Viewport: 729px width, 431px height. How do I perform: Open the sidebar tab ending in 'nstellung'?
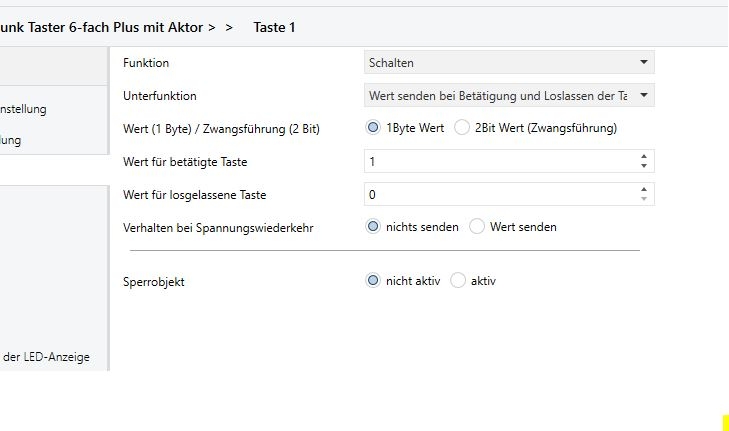[24, 109]
